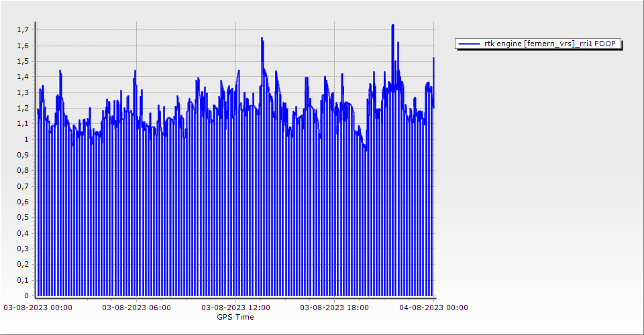The image size is (644, 335).
Task: Select the 1,5 tick label on Y axis
Action: point(23,62)
